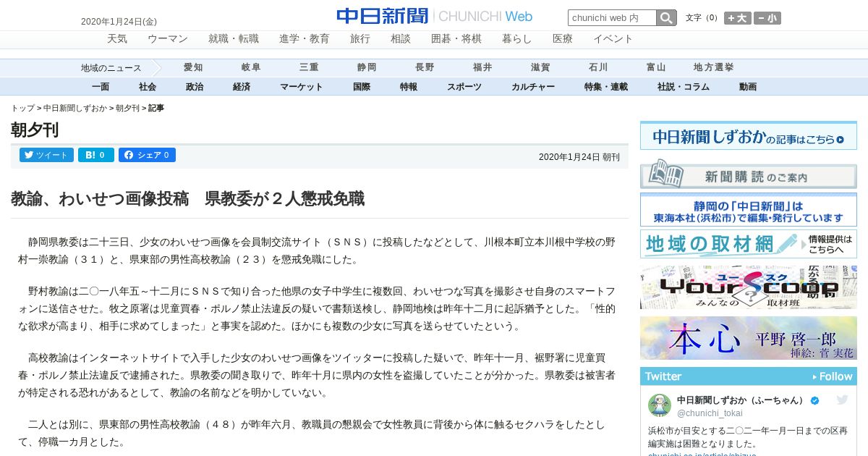Viewport: 868px width, 456px height.
Task: Open 動画 video section
Action: 748,87
